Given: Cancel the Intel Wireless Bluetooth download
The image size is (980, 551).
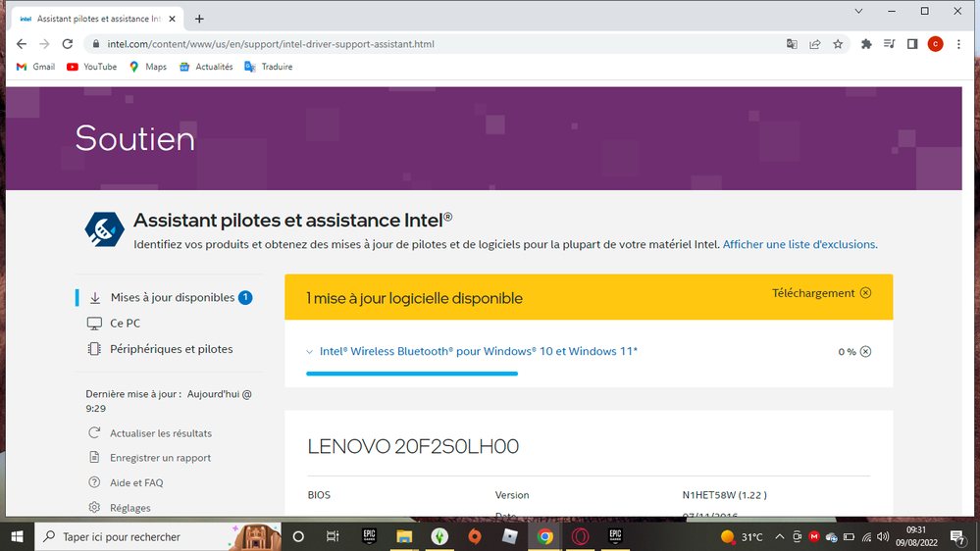Looking at the screenshot, I should [865, 352].
